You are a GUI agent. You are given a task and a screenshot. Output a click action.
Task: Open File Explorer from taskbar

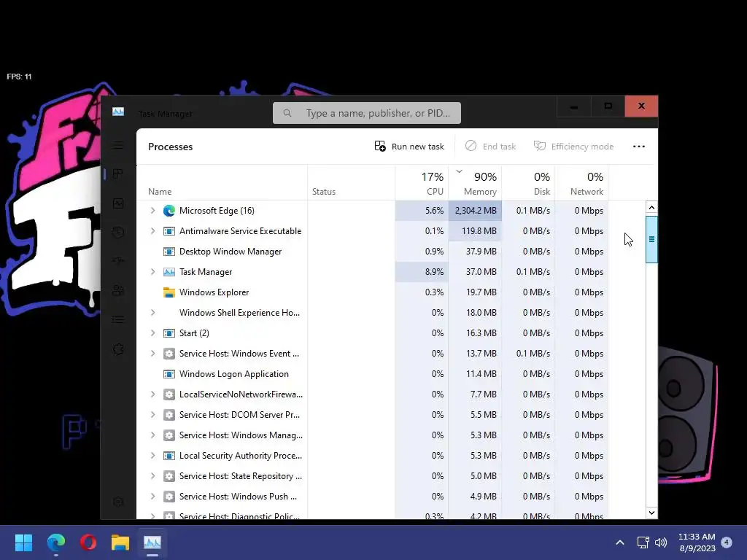point(120,542)
